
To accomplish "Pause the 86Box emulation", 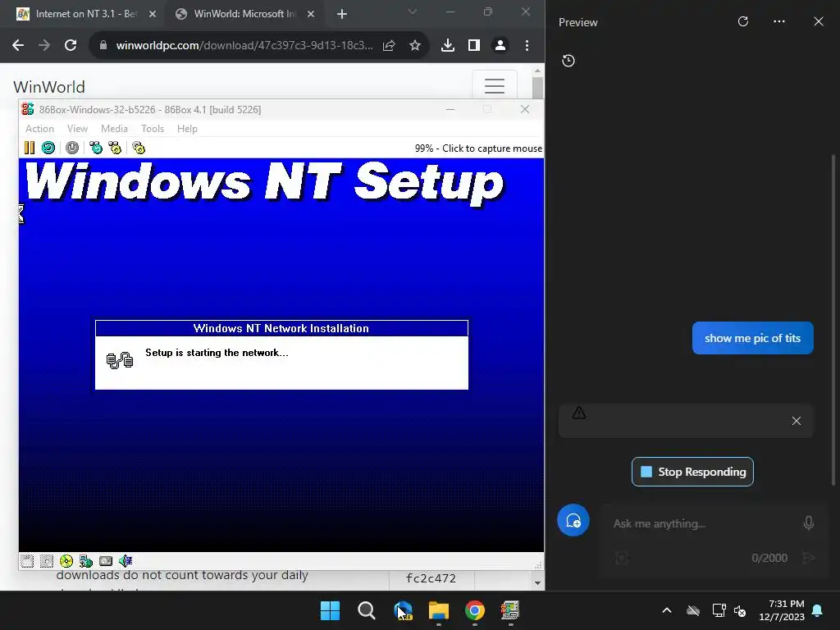I will coord(30,148).
